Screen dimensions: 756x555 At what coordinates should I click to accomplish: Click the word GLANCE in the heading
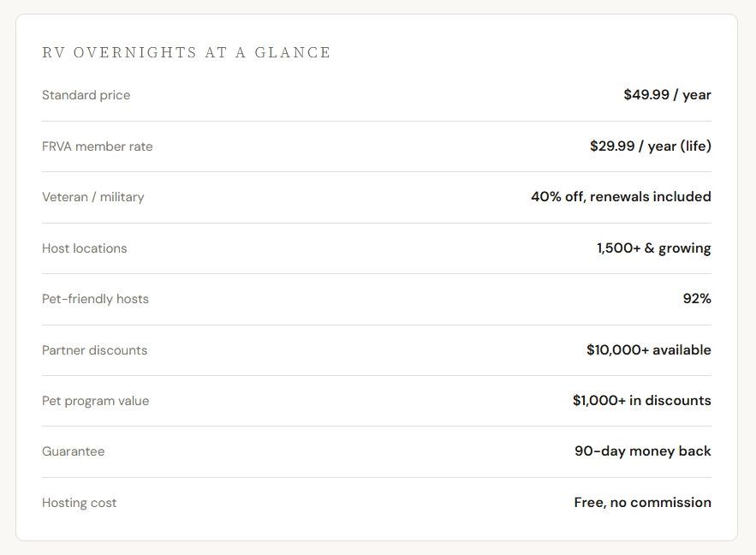(x=293, y=52)
